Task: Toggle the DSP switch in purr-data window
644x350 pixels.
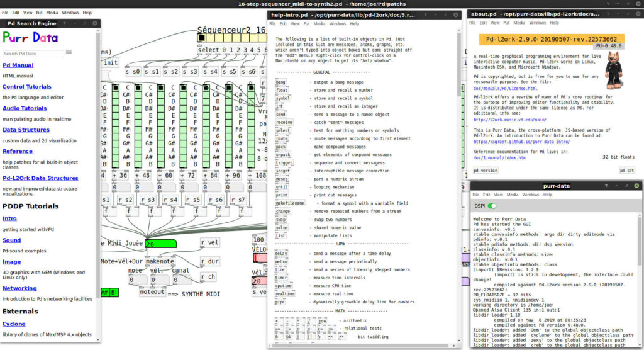Action: tap(492, 206)
